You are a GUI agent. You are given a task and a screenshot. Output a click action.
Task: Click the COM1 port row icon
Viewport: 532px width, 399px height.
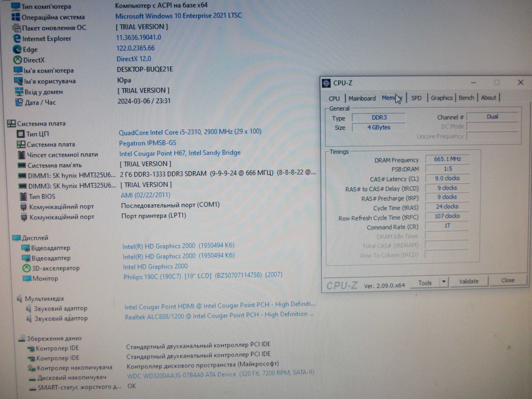[x=24, y=207]
